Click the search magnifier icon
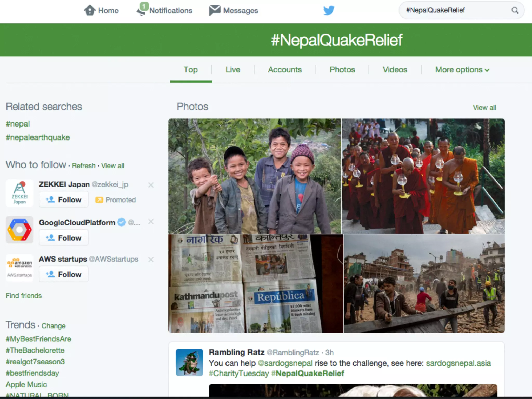Viewport: 532px width, 399px height. click(x=515, y=10)
